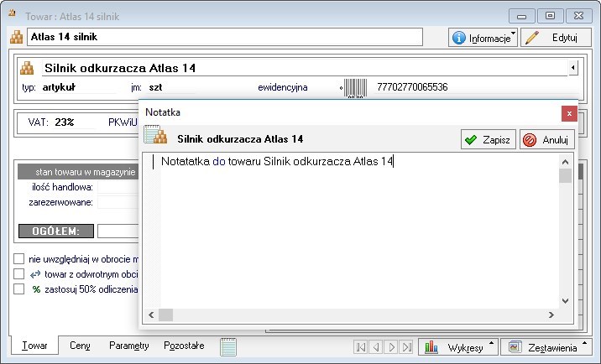Open the Wykresy charts menu
Image resolution: width=601 pixels, height=364 pixels.
[458, 347]
